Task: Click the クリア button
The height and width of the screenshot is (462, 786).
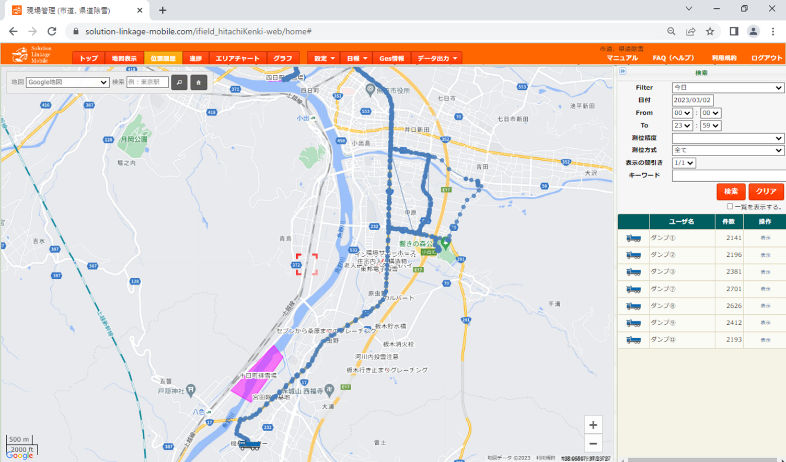Action: (x=766, y=191)
